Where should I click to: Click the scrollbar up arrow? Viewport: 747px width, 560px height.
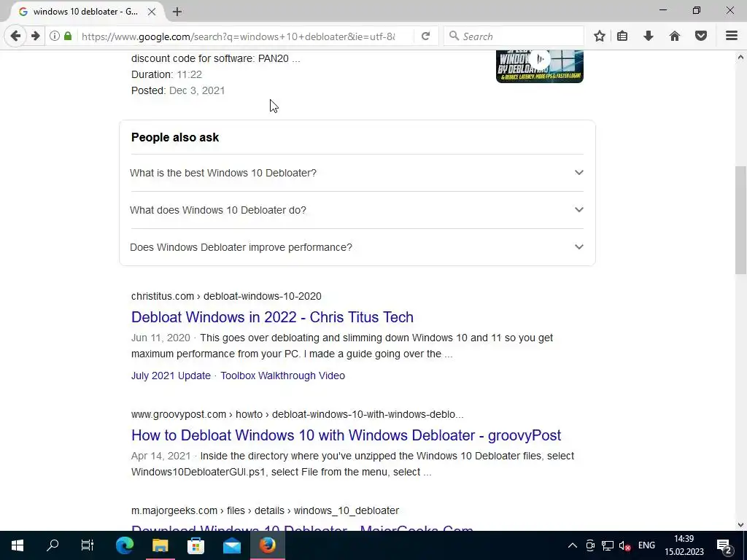tap(740, 57)
